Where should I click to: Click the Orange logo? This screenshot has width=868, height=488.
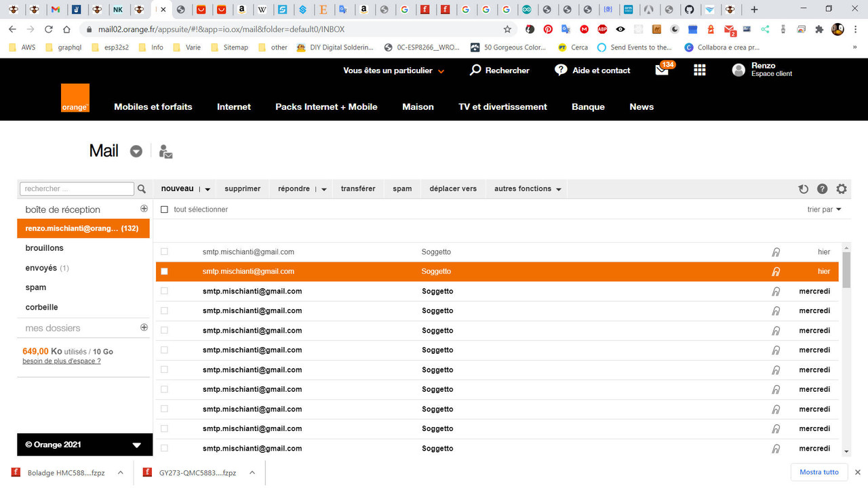75,98
